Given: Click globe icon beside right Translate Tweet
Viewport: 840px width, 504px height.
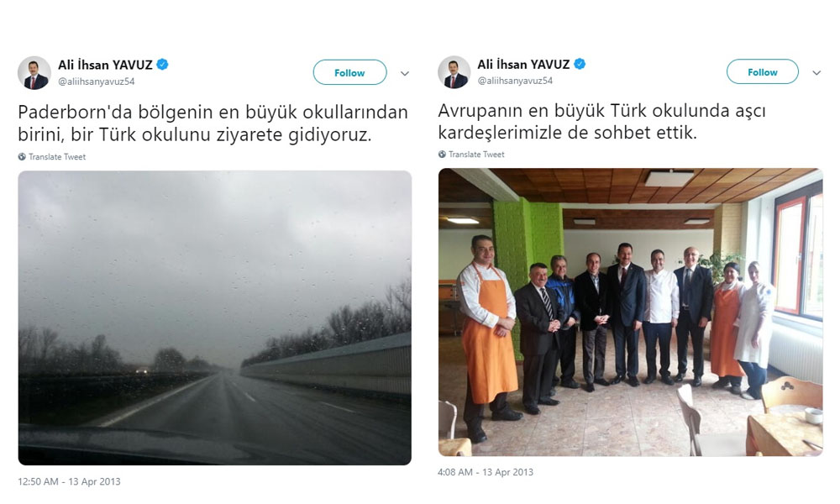Looking at the screenshot, I should pos(442,155).
